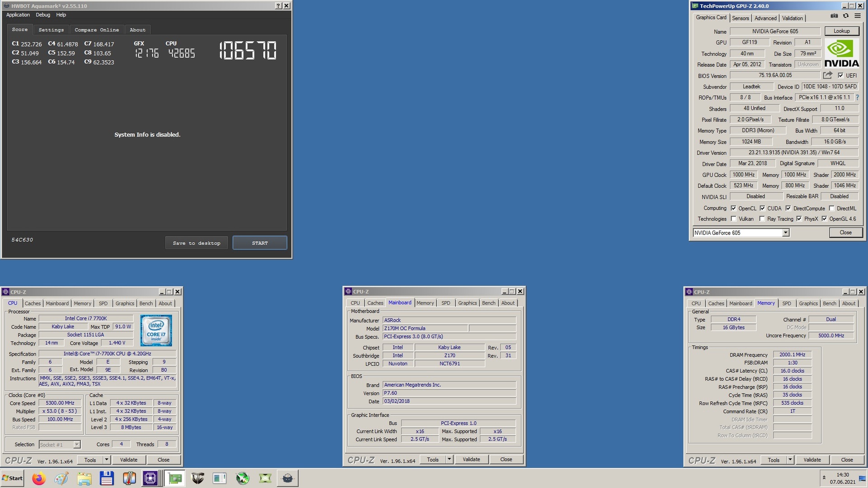Click the window panel taskbar icon

click(220, 478)
